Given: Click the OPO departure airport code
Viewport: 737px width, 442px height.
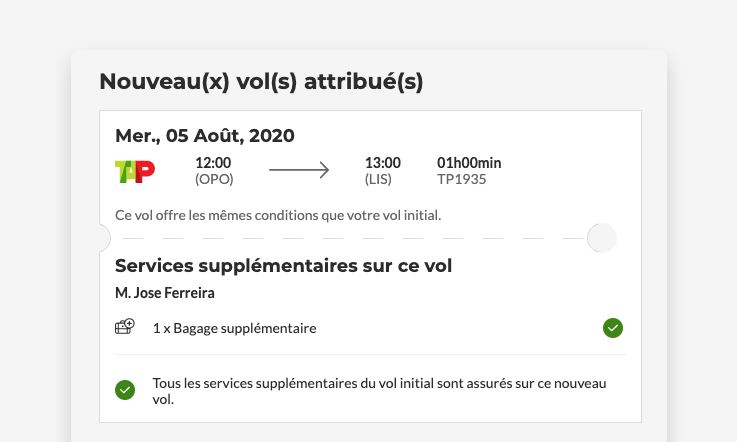Looking at the screenshot, I should pos(214,180).
